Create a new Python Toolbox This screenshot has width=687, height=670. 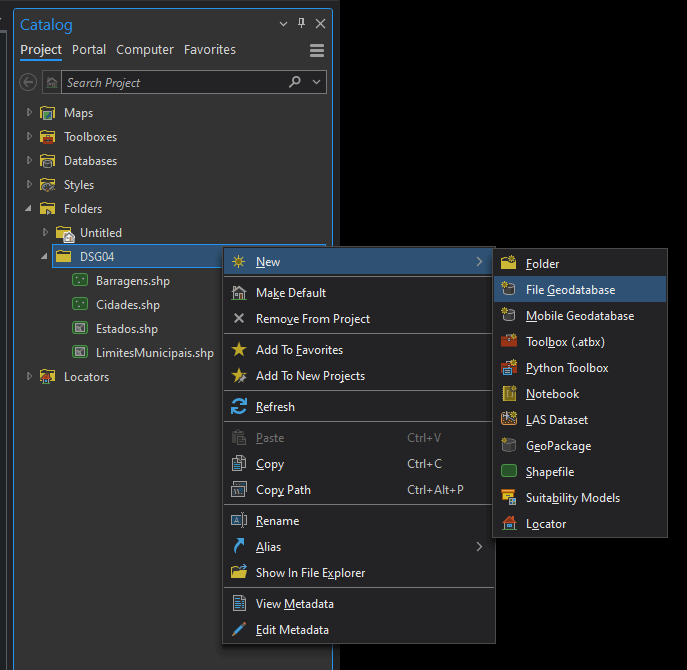[x=566, y=368]
